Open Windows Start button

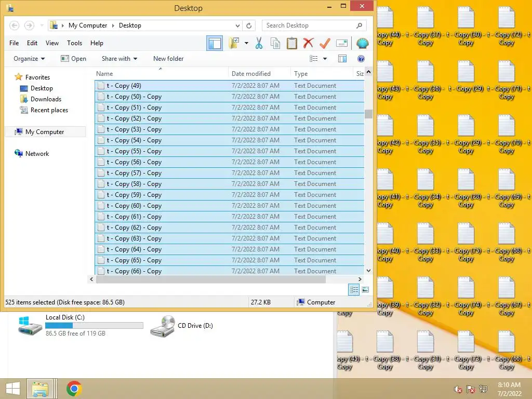(x=12, y=389)
